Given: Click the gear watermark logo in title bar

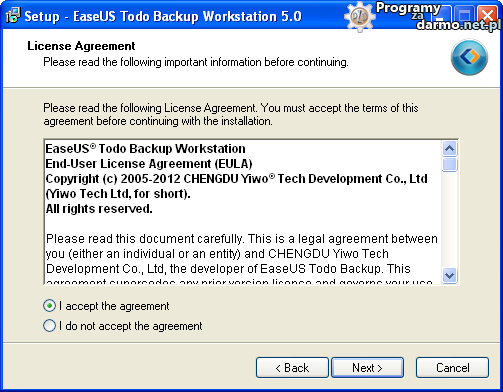Looking at the screenshot, I should (360, 16).
